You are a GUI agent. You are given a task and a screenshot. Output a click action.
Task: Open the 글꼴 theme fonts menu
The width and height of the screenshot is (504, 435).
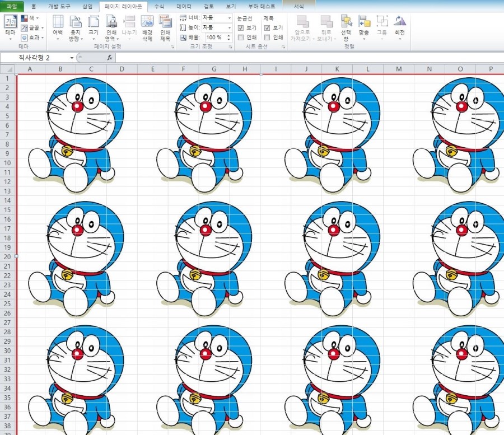tap(32, 28)
